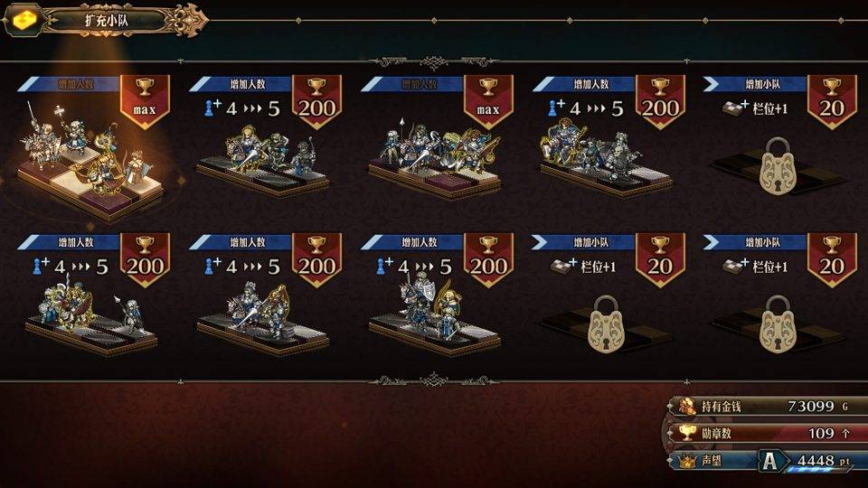This screenshot has height=488, width=868.
Task: Click the padlock on bottom-middle locked squad slot
Action: coord(606,324)
